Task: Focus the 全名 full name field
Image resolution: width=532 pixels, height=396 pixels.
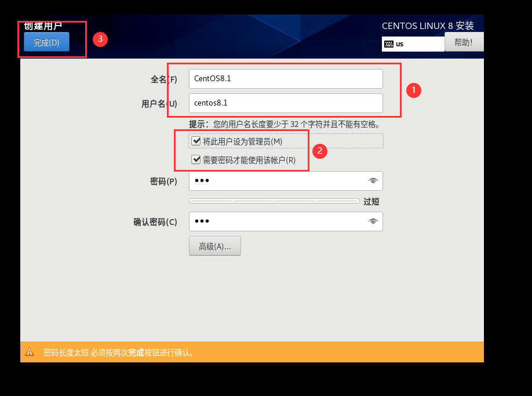Action: click(x=286, y=79)
